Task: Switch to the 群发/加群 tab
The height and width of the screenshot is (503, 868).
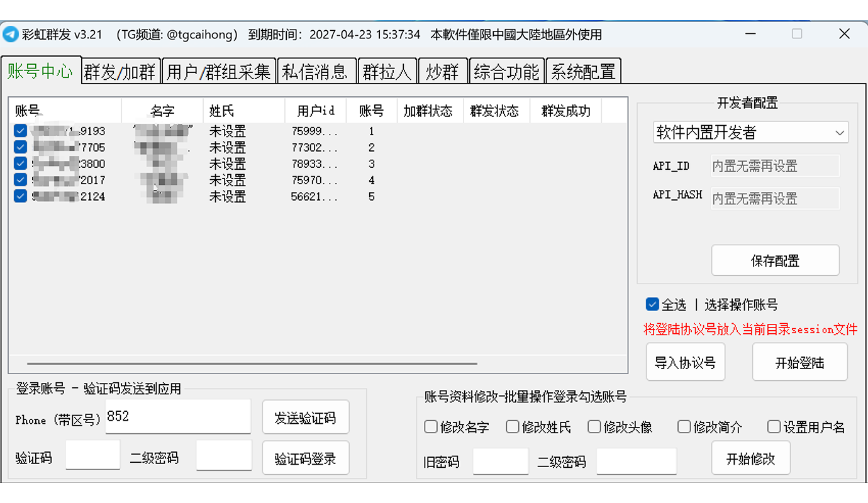Action: coord(120,70)
